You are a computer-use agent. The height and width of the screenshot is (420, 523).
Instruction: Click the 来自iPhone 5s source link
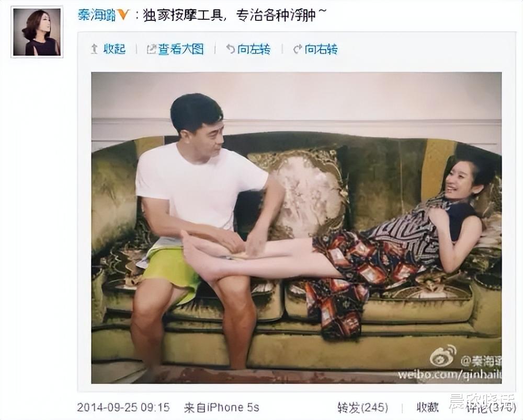(221, 407)
